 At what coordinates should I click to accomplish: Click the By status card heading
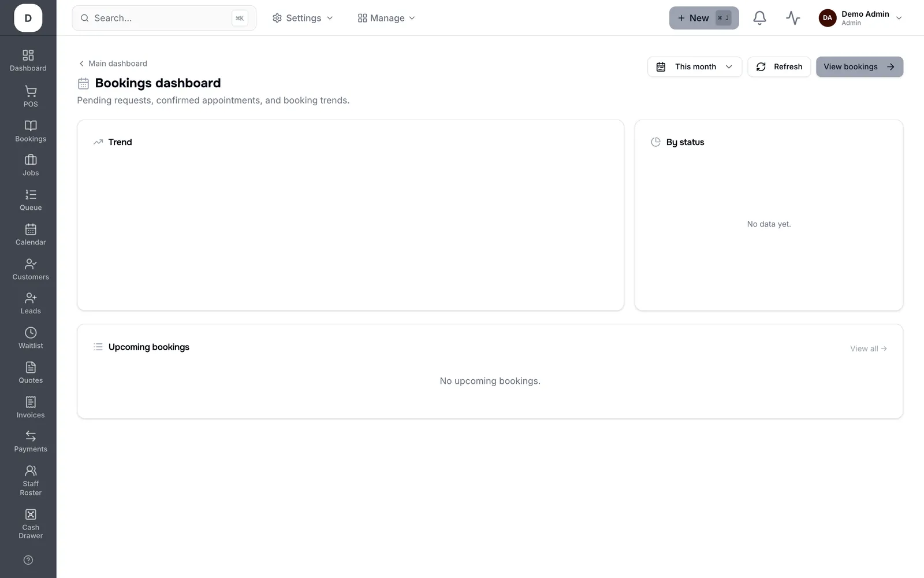(685, 142)
